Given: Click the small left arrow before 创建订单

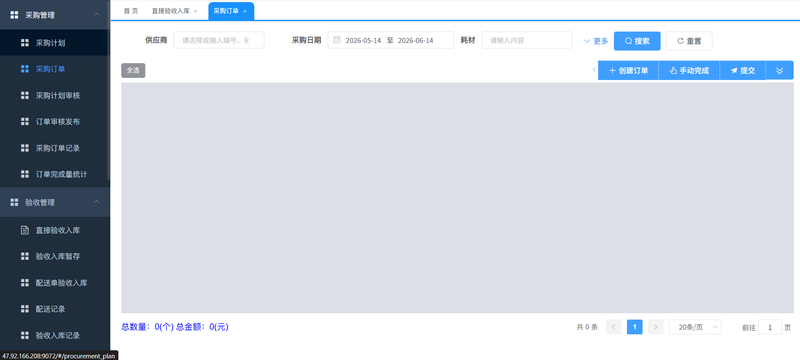Looking at the screenshot, I should pos(594,70).
